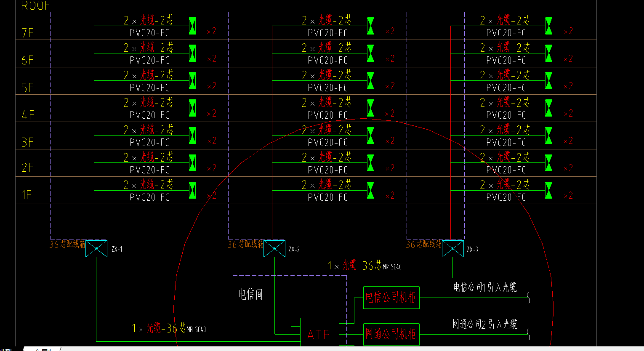Screen dimensions: 644x351
Task: Select the ZX-2 distribution box symbol
Action: [274, 249]
